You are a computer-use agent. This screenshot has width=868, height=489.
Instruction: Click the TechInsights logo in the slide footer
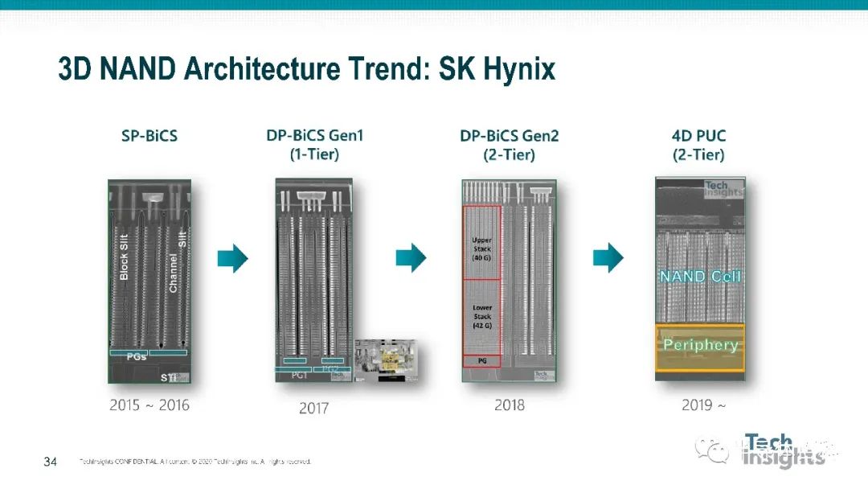pyautogui.click(x=784, y=450)
